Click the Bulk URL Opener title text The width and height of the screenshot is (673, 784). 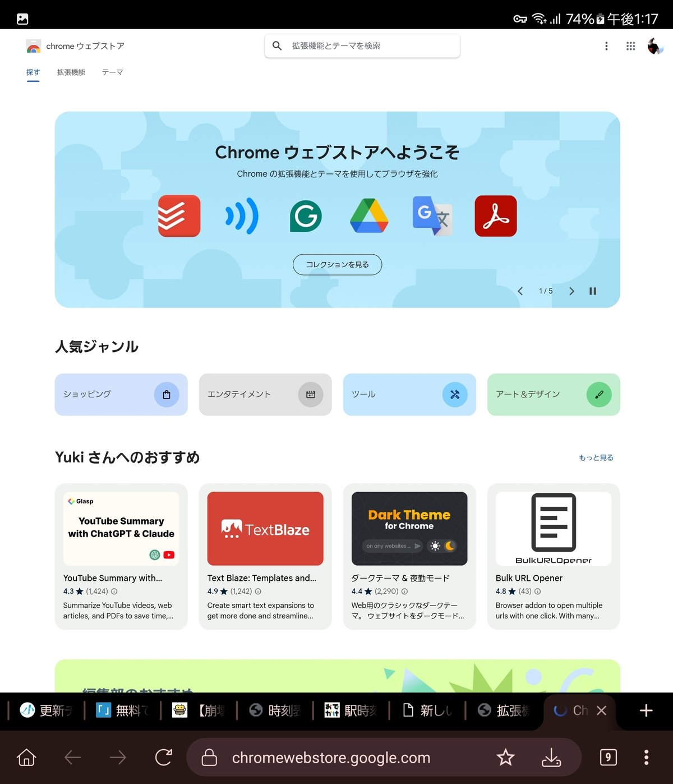coord(529,578)
